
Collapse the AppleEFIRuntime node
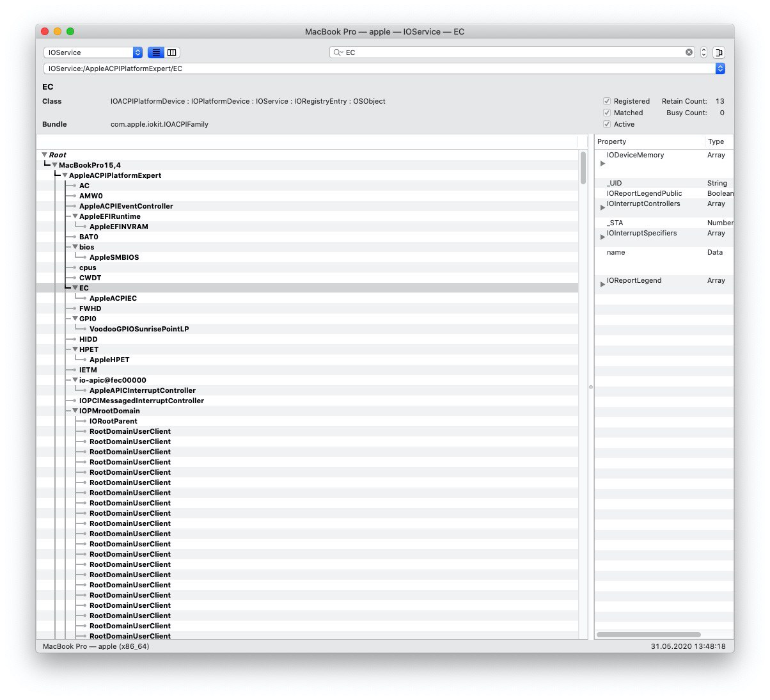coord(75,216)
